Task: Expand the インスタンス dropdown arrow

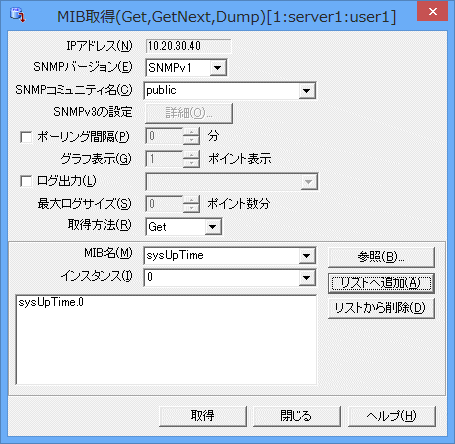Action: pyautogui.click(x=306, y=278)
